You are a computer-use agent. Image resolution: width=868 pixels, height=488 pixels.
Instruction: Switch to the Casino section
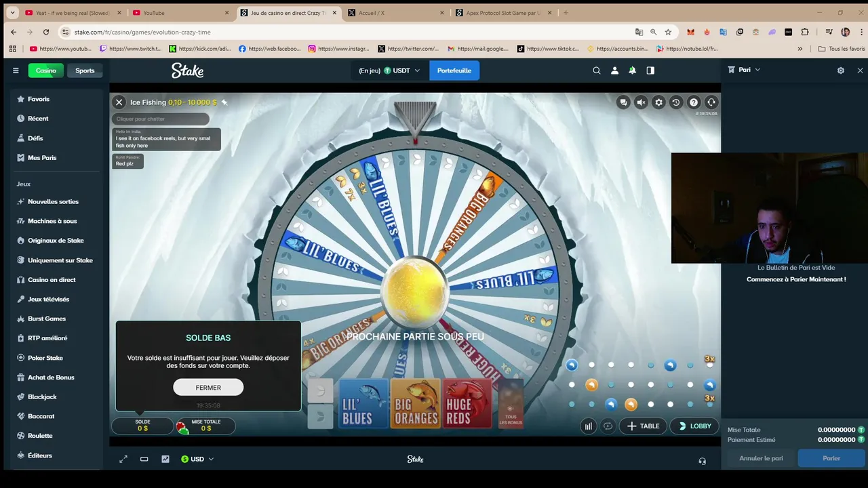[46, 70]
